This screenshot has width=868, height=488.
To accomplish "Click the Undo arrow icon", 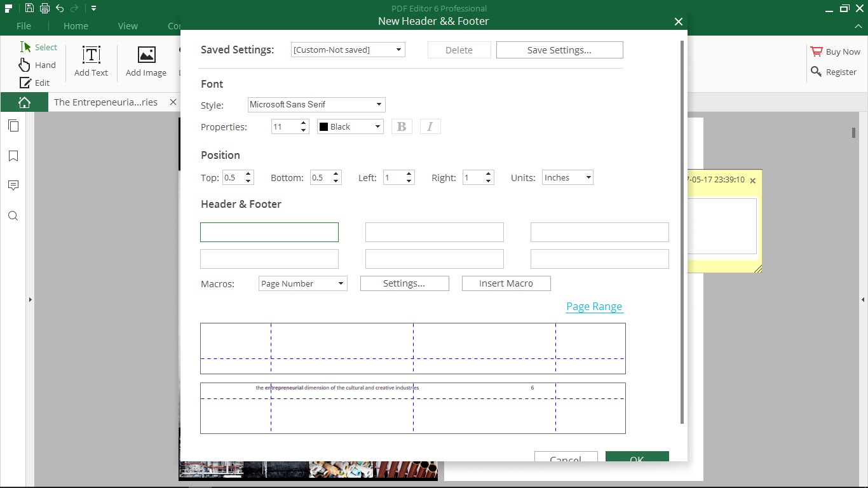I will pos(60,8).
